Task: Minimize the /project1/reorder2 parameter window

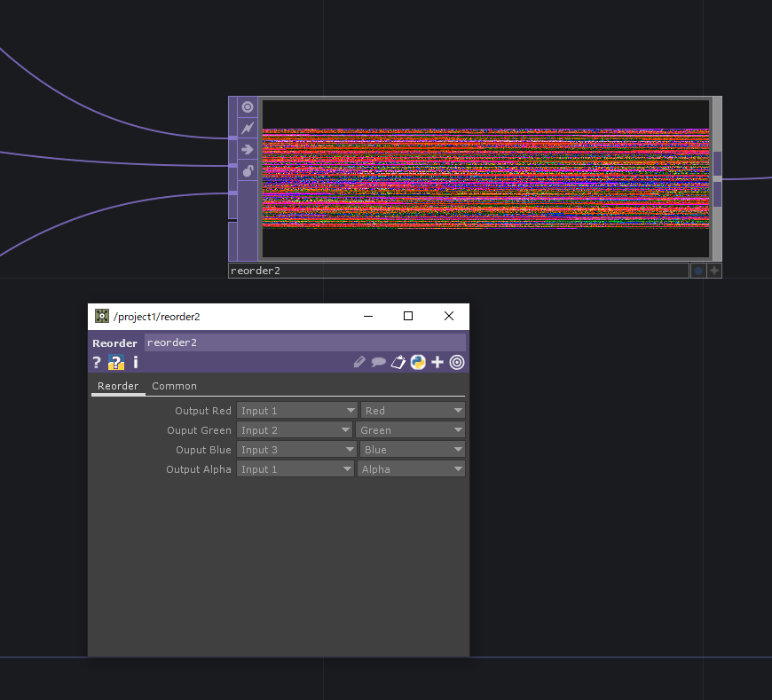Action: (x=368, y=316)
